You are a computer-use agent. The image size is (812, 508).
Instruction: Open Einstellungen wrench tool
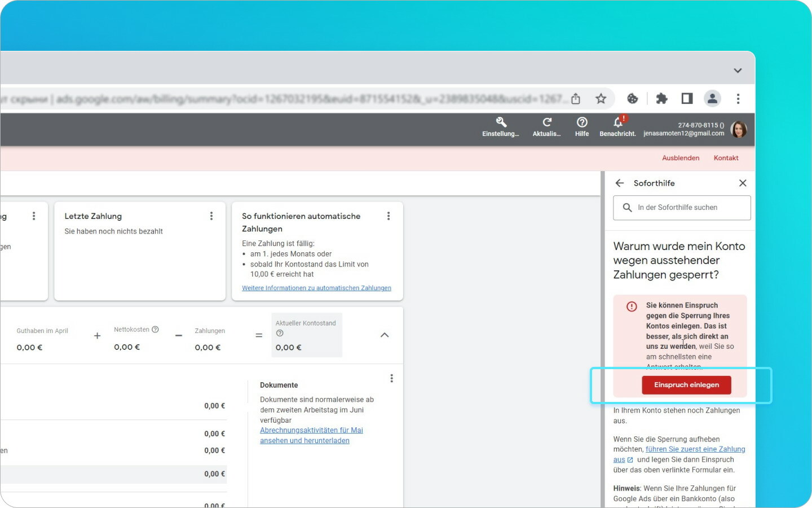(501, 127)
